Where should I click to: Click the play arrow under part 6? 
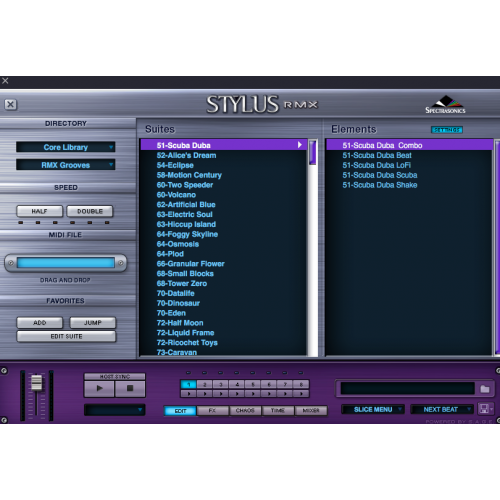click(x=269, y=394)
